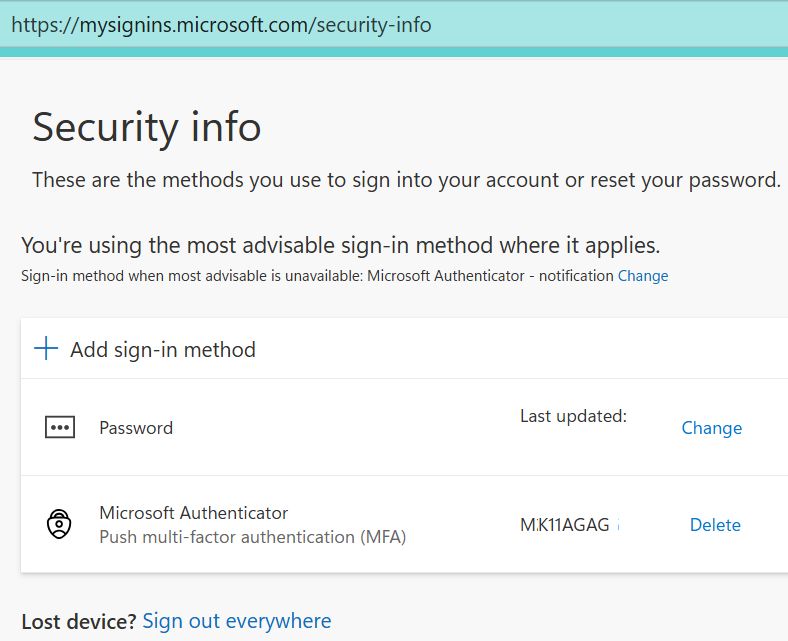Screen dimensions: 788x641
Task: Click the Password method label
Action: (136, 428)
